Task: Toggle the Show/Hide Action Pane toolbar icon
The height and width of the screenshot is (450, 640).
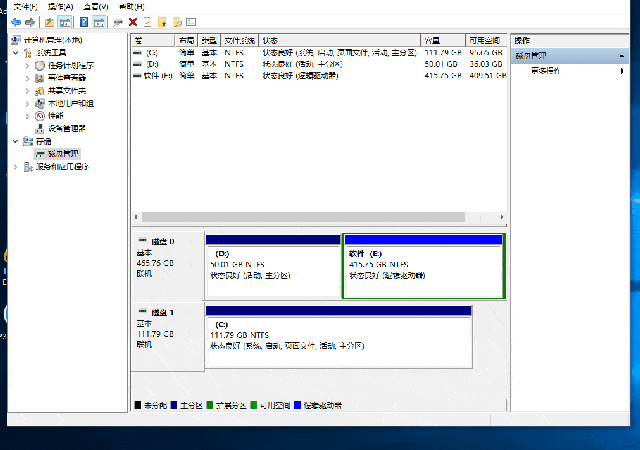Action: pos(99,22)
